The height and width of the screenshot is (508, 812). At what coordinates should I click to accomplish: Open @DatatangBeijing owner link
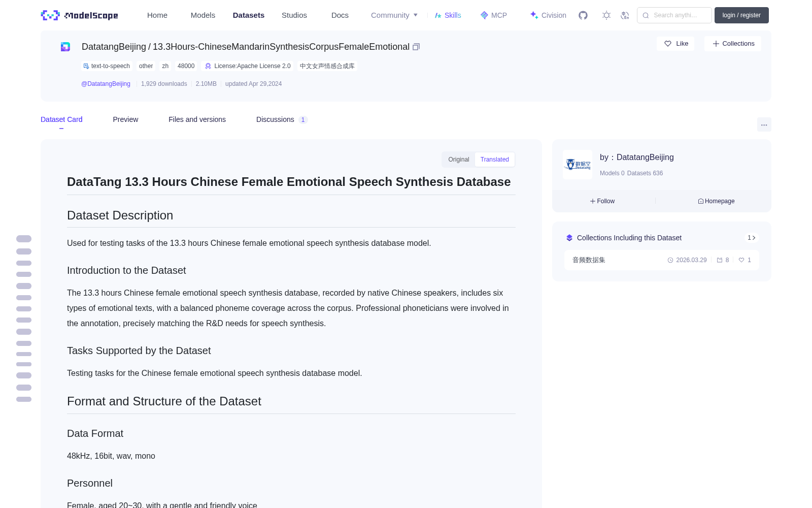[x=106, y=84]
